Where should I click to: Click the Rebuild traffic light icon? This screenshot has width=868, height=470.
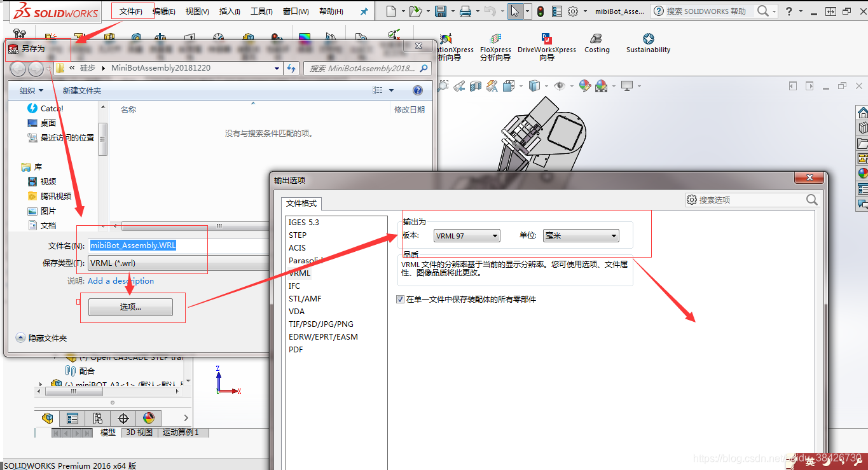pos(541,11)
